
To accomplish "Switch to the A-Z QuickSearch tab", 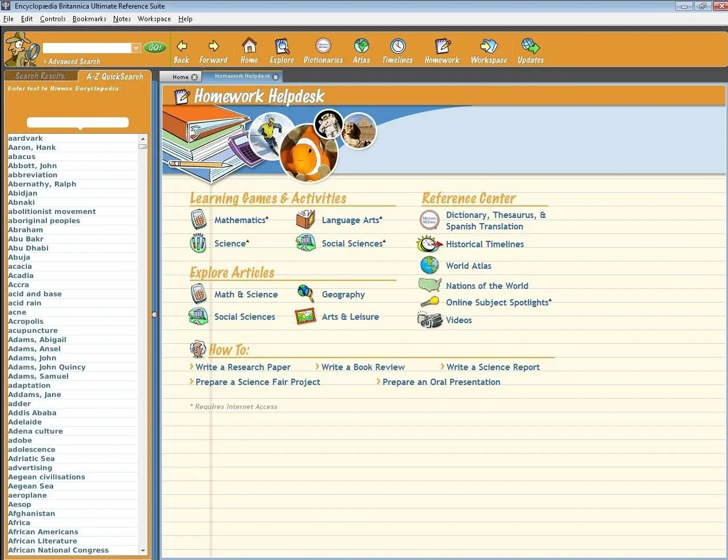I will coord(114,76).
